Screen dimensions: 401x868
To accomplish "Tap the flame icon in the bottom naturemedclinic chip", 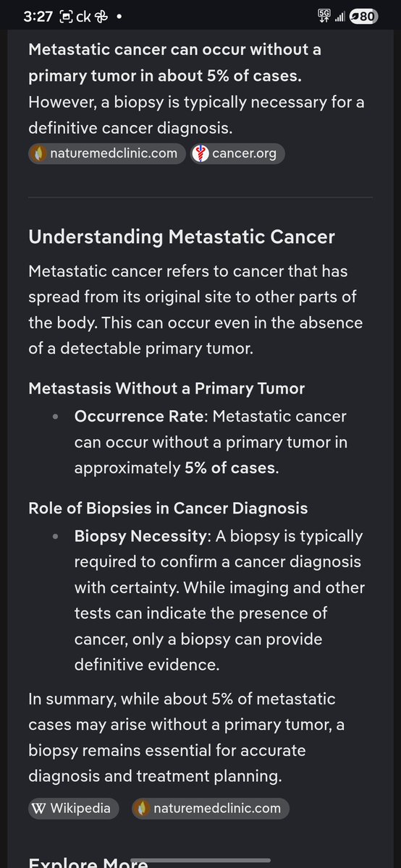I will pos(143,808).
